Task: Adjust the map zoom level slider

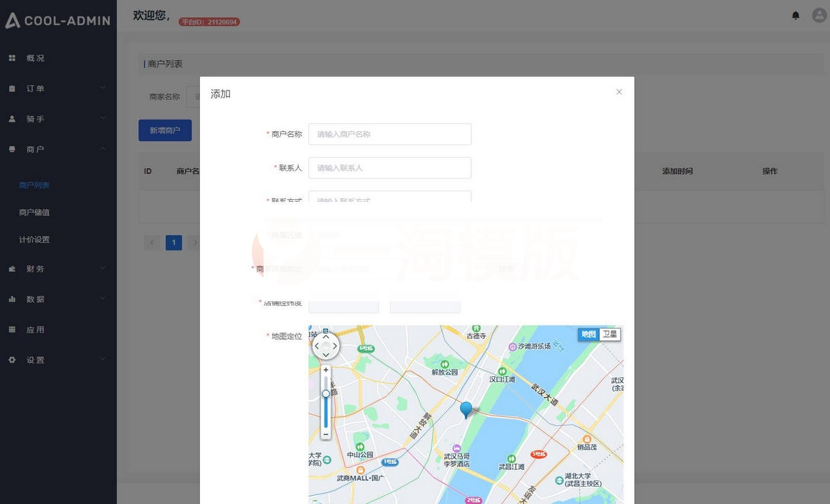Action: click(325, 393)
